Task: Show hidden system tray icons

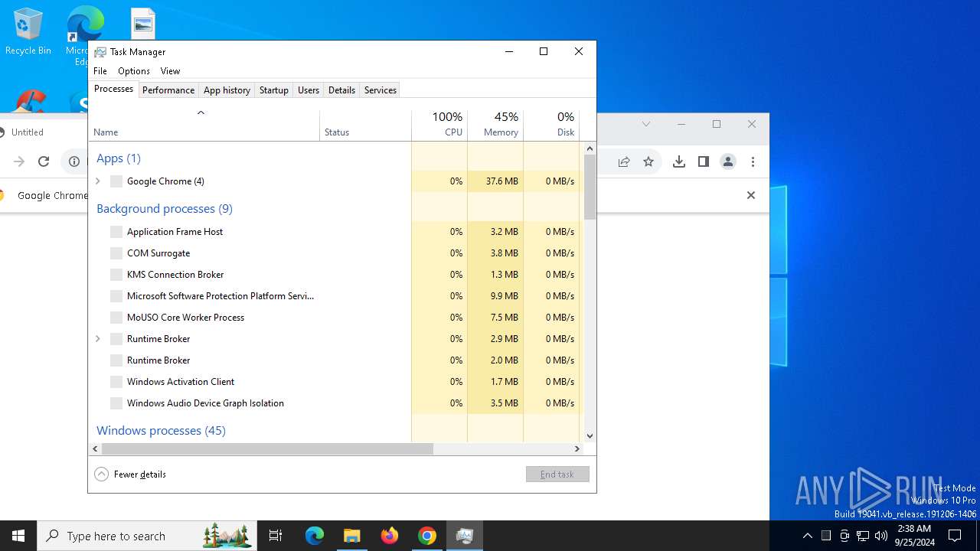Action: click(808, 536)
